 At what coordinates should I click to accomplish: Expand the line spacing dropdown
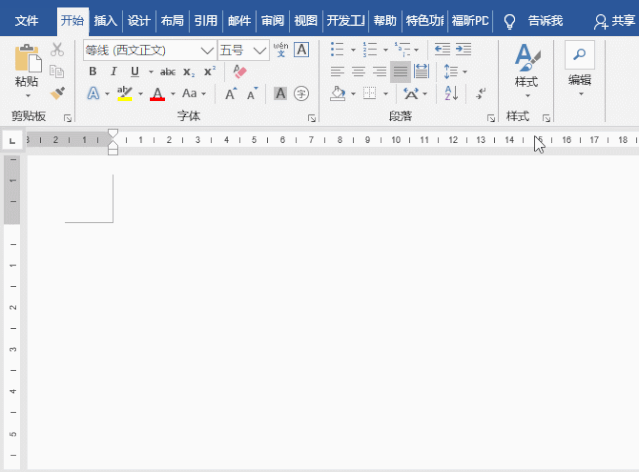tap(464, 71)
